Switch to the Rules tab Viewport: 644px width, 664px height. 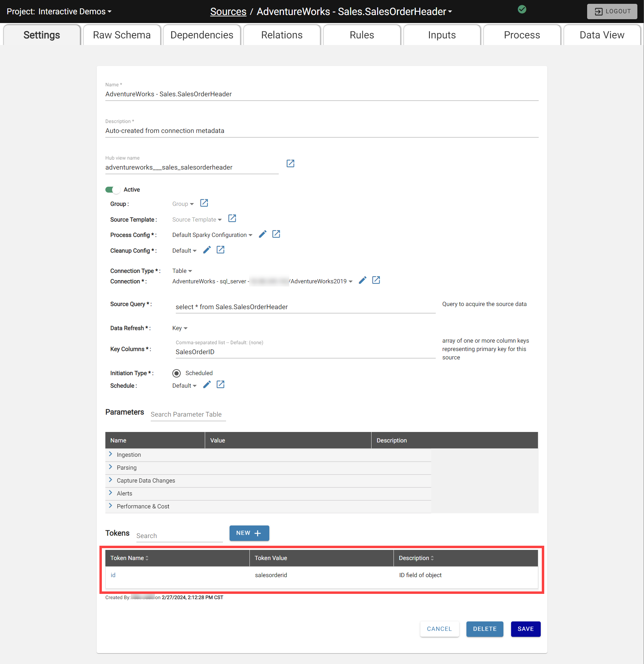362,35
